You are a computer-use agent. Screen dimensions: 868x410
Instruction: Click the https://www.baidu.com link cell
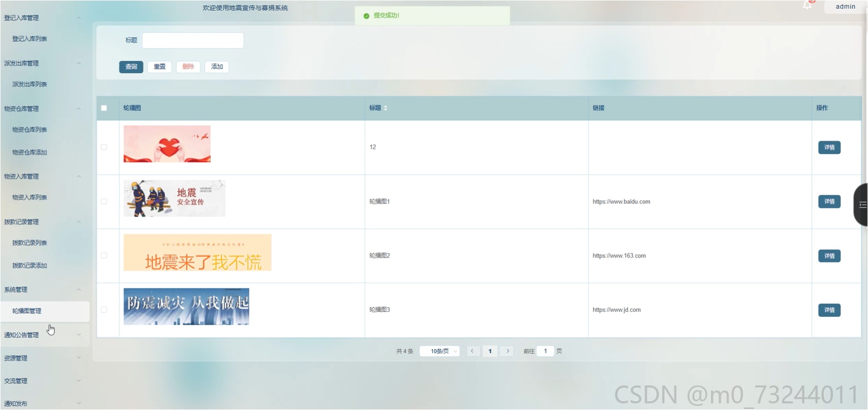pyautogui.click(x=621, y=202)
